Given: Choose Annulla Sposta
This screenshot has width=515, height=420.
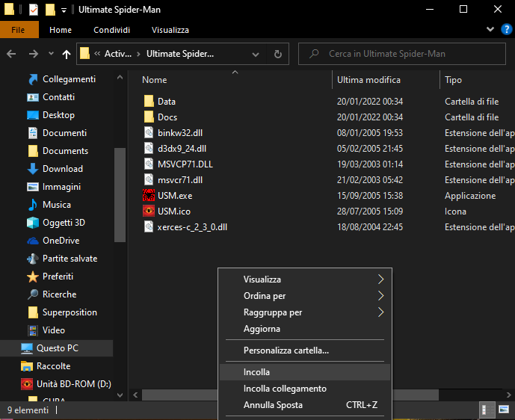Looking at the screenshot, I should pos(305,405).
